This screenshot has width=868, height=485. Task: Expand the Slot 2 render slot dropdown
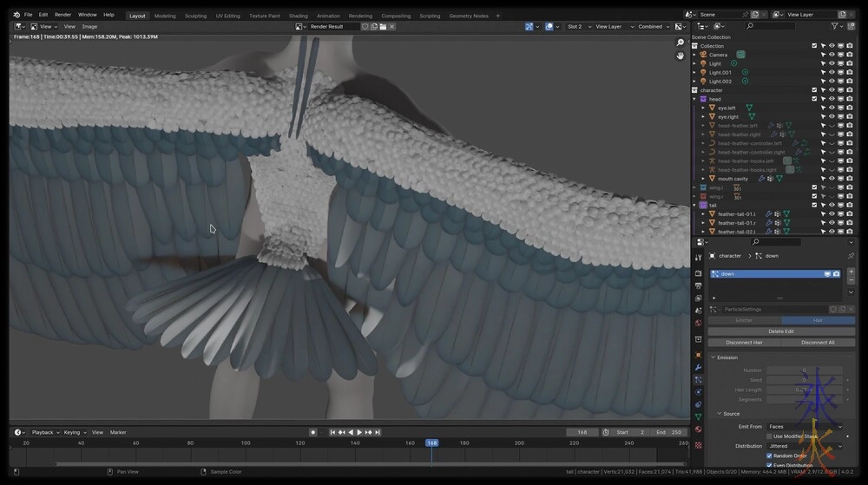578,27
